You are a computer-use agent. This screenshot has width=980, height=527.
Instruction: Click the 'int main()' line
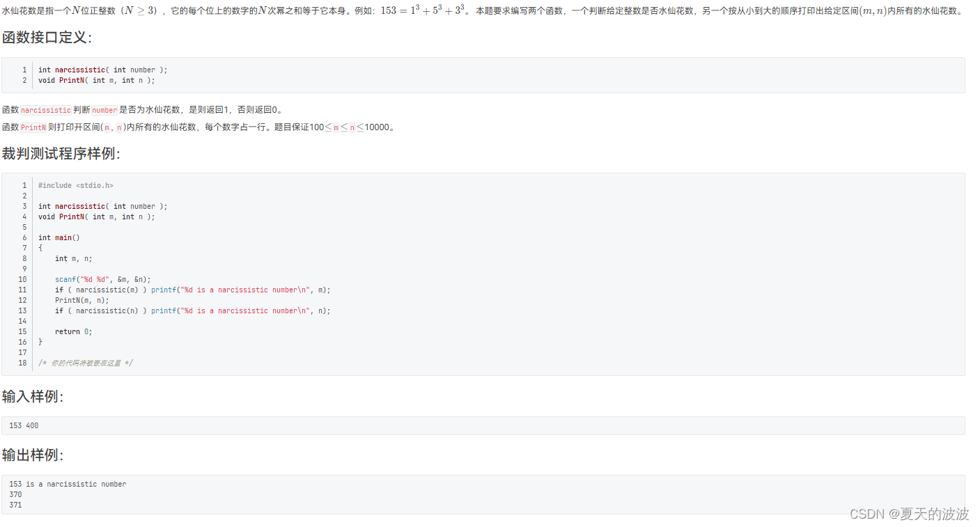59,237
